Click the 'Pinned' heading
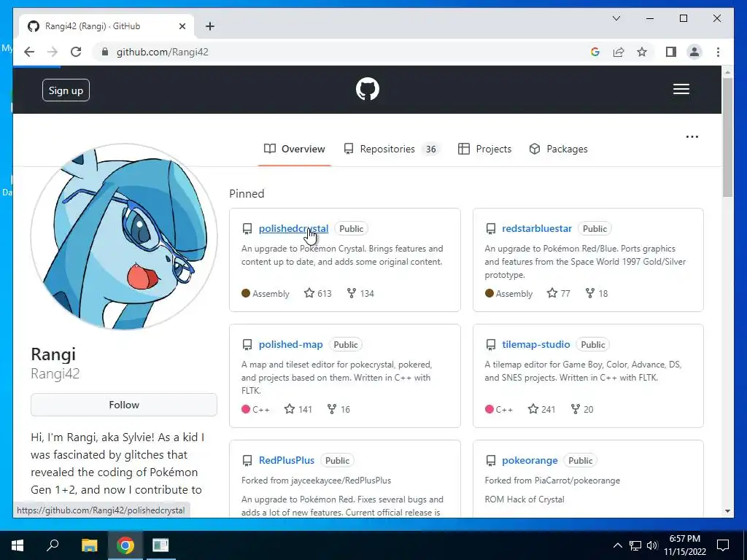The width and height of the screenshot is (747, 560). 247,194
